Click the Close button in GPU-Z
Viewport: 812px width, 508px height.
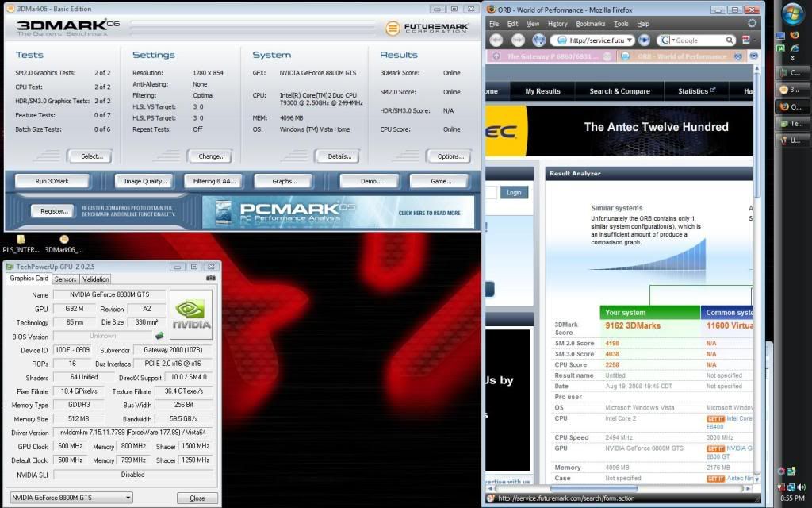coord(197,498)
